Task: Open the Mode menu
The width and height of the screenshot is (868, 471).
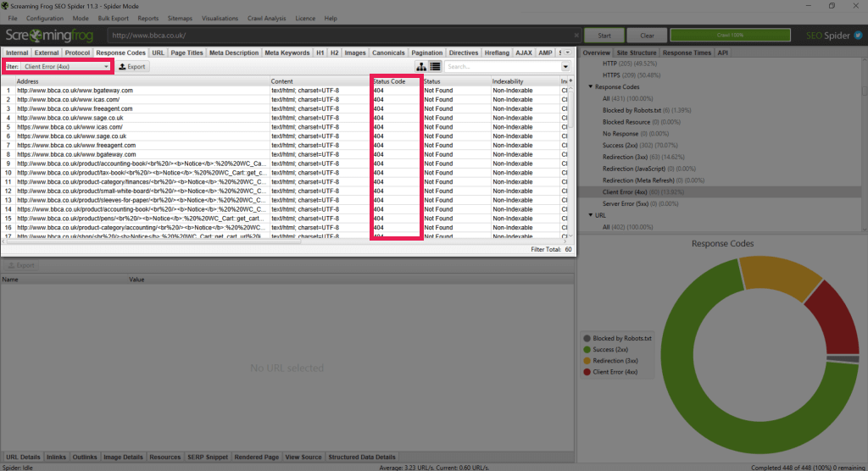Action: click(81, 19)
